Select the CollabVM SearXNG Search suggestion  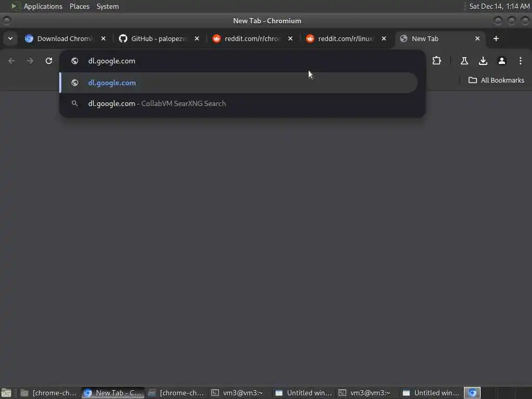[238, 103]
